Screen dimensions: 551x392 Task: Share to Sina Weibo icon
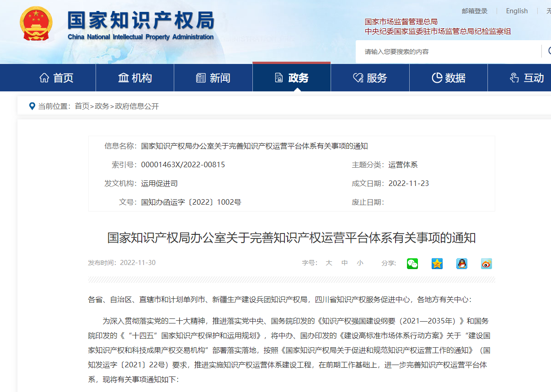[487, 264]
